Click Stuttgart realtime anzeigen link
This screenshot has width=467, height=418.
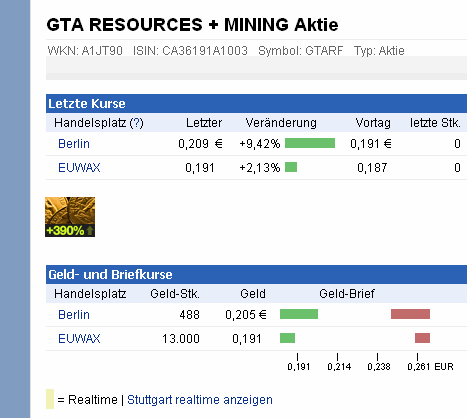coord(200,400)
